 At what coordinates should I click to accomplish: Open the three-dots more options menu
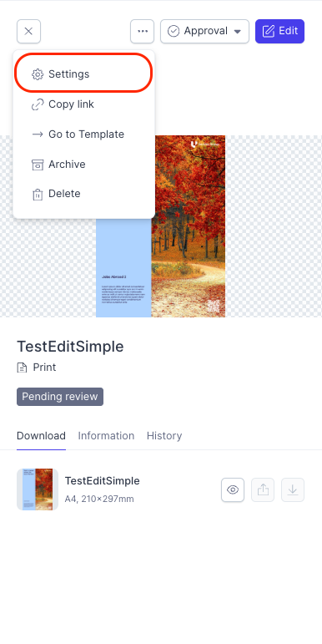pos(143,31)
